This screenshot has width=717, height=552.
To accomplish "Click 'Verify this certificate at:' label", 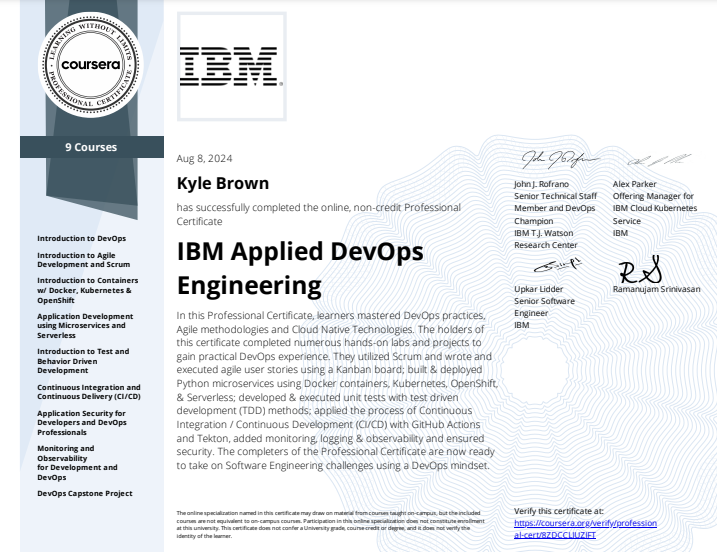I will coord(558,511).
